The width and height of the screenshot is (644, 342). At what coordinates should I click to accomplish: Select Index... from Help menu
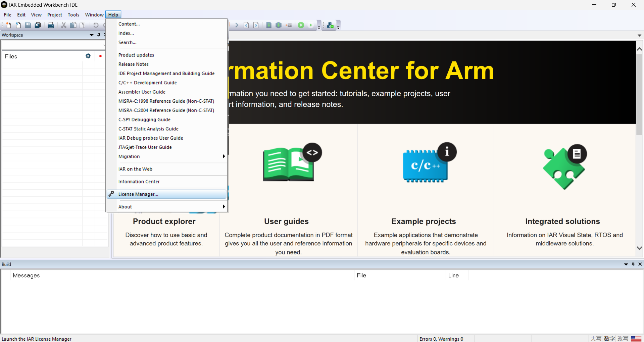(166, 33)
